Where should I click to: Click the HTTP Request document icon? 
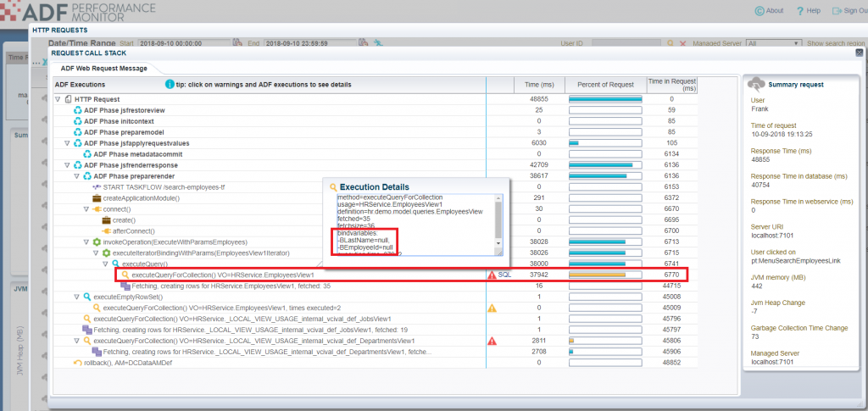(x=68, y=99)
